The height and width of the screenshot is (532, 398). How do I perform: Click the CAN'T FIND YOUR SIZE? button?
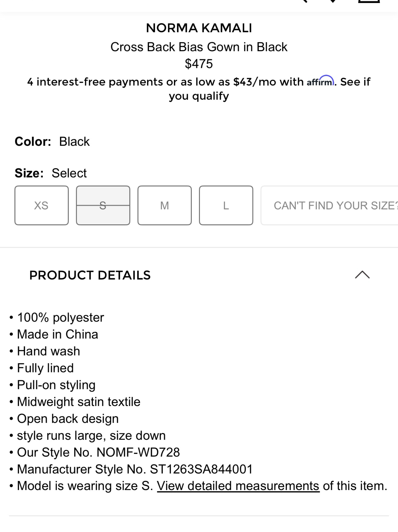(329, 205)
